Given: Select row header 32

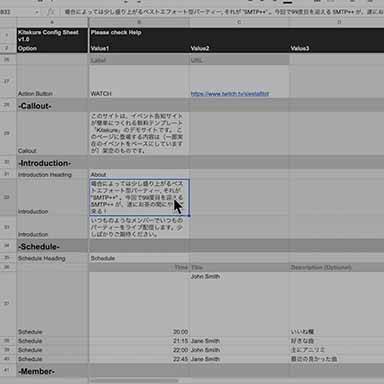Looking at the screenshot, I should coord(8,197).
